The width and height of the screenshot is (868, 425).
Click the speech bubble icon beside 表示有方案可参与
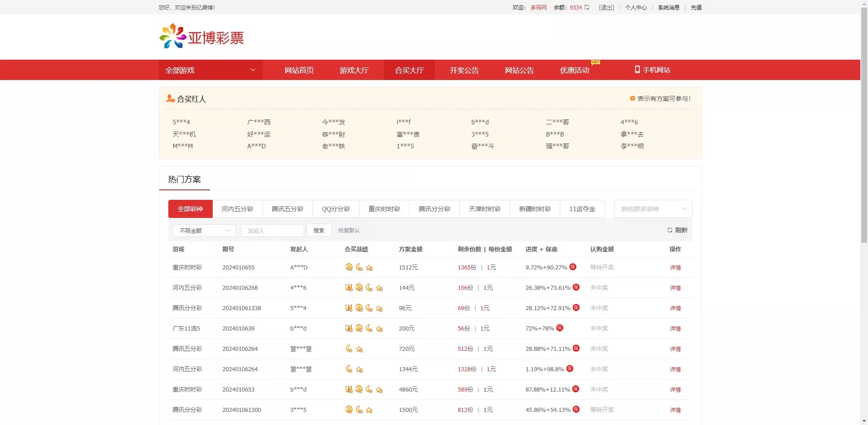click(x=632, y=99)
